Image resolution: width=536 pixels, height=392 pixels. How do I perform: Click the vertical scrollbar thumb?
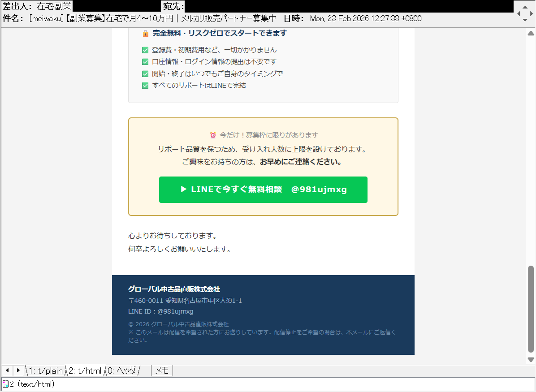coord(531,309)
